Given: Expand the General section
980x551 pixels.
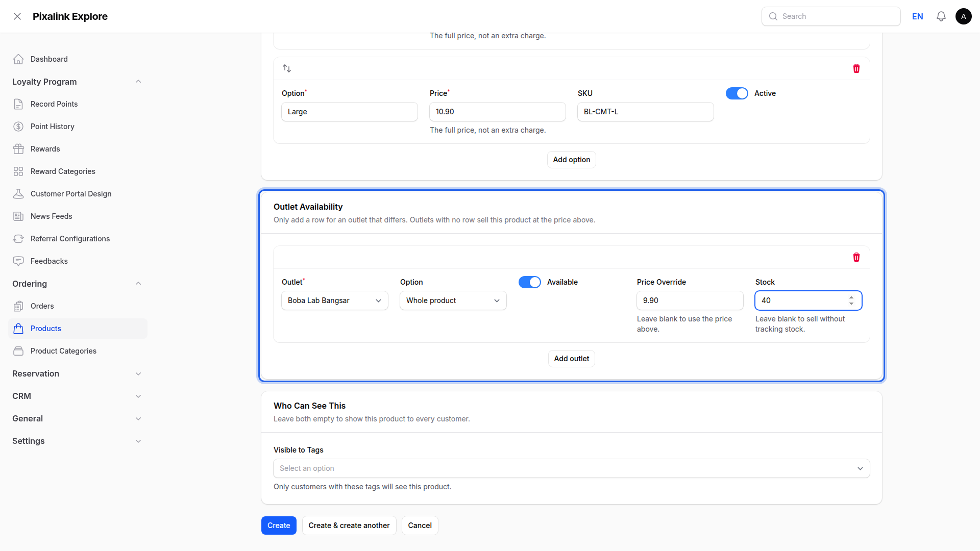Looking at the screenshot, I should pos(138,418).
